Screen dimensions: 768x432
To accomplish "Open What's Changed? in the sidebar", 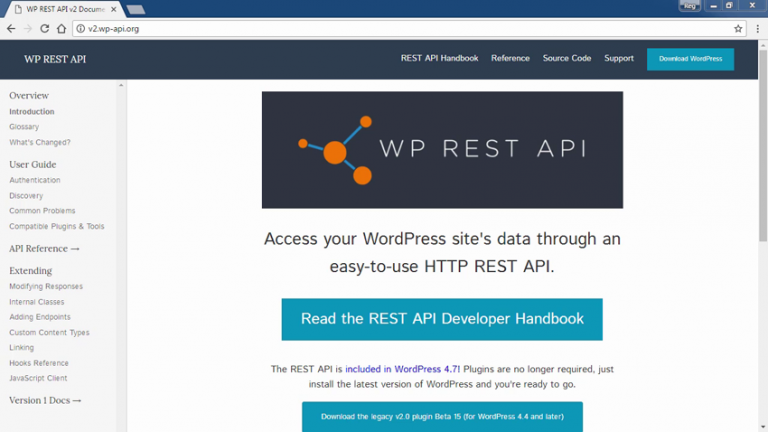I will click(x=40, y=143).
